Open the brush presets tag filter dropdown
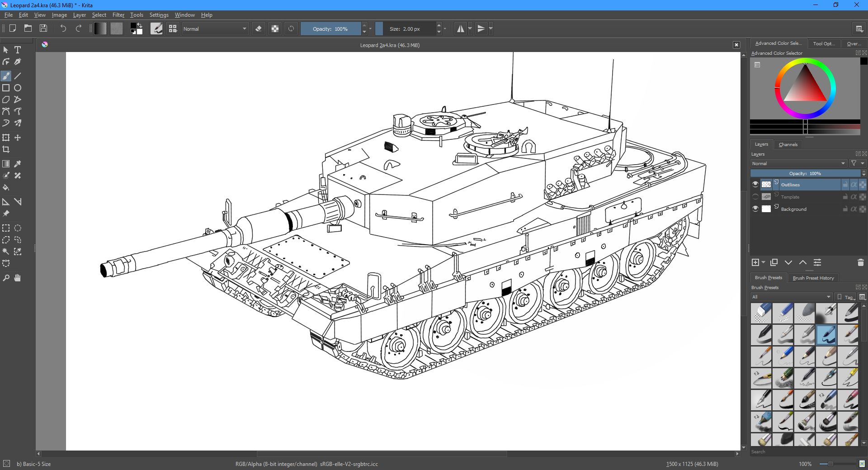 pyautogui.click(x=791, y=297)
